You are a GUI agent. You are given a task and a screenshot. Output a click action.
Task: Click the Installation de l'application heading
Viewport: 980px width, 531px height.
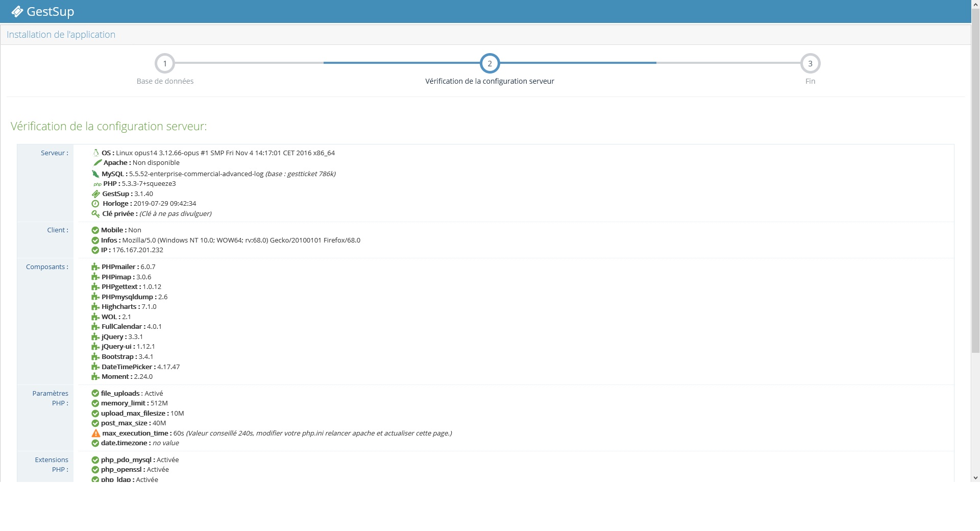click(61, 35)
